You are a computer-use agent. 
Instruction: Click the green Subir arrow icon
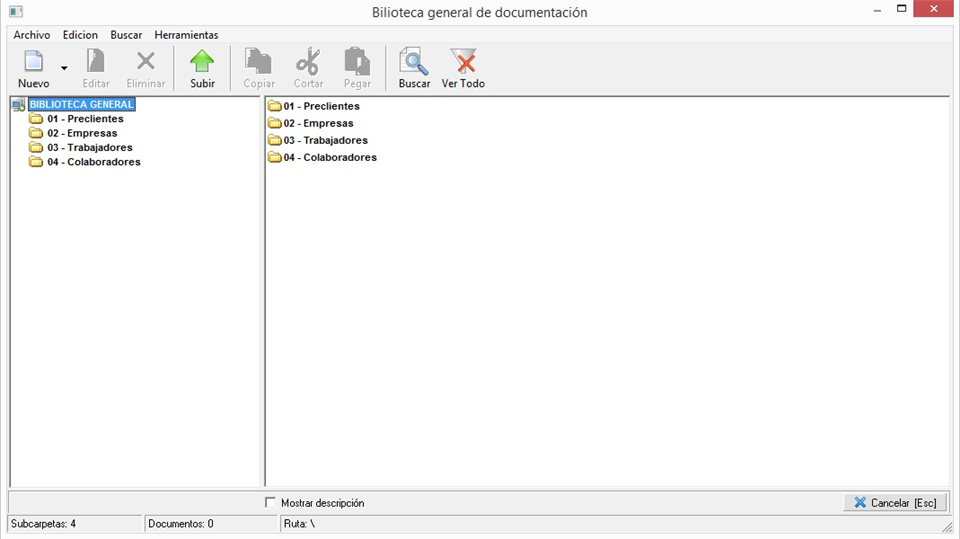click(x=202, y=62)
